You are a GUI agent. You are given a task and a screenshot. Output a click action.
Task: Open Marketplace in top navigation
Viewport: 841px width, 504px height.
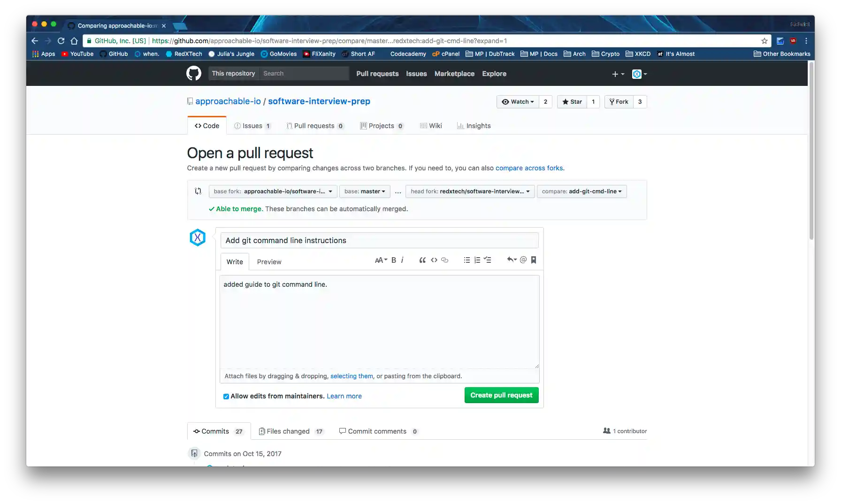point(454,74)
